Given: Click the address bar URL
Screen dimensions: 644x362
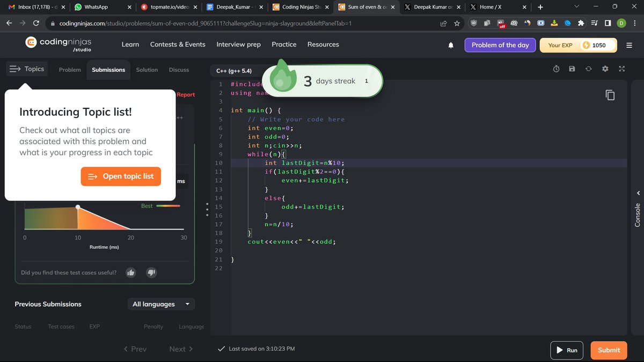Looking at the screenshot, I should point(205,24).
